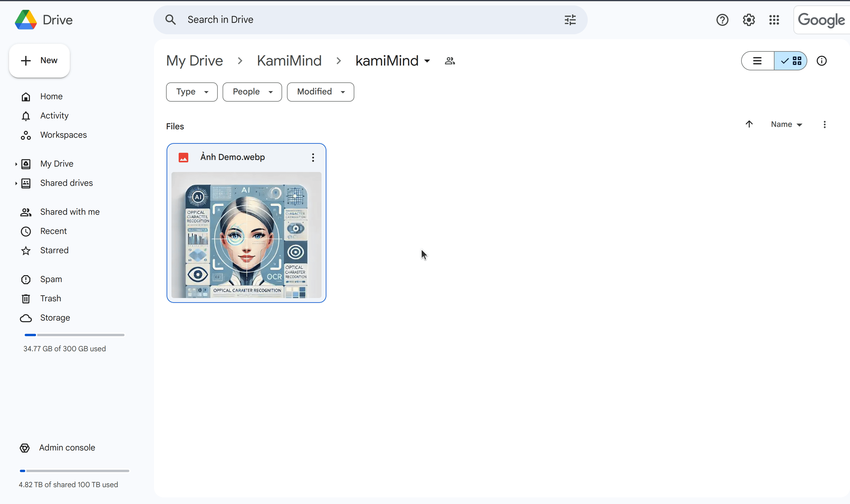850x504 pixels.
Task: Switch to list layout view
Action: tap(757, 61)
